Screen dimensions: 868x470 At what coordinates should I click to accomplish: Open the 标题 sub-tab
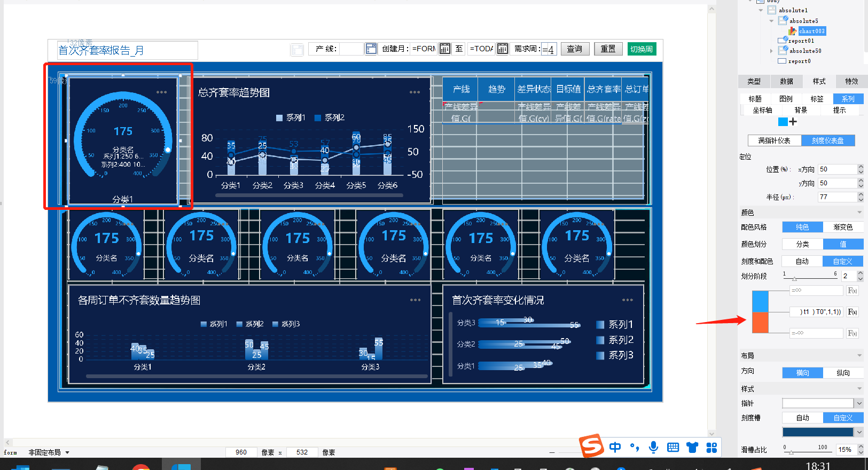pos(755,99)
